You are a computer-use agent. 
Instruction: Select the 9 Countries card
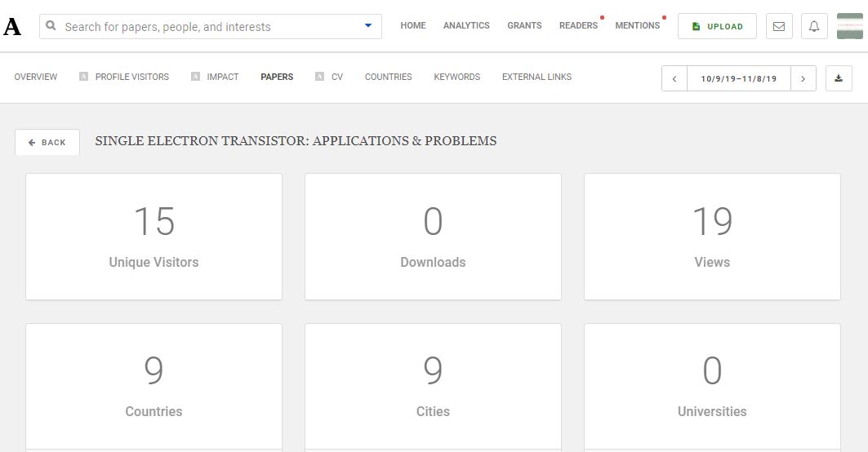coord(154,388)
